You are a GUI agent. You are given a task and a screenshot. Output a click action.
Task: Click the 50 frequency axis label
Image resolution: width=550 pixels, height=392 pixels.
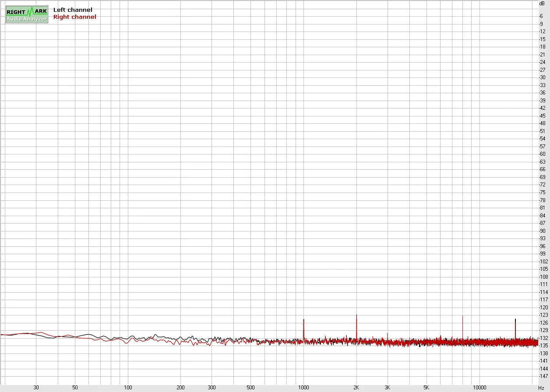tap(75, 388)
